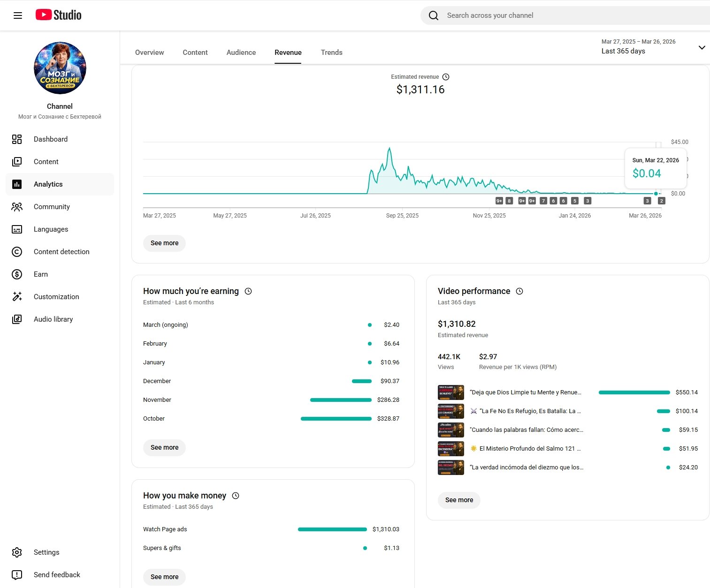The height and width of the screenshot is (588, 710).
Task: Go to Content detection in sidebar
Action: click(61, 252)
